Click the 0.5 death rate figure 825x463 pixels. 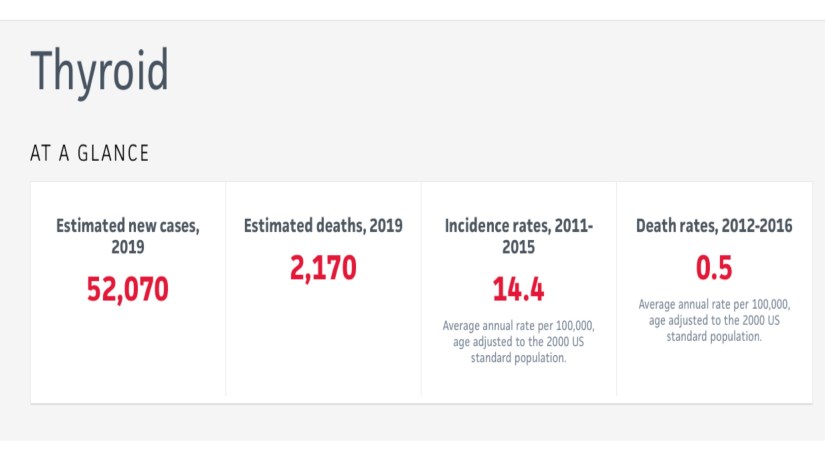click(x=714, y=269)
